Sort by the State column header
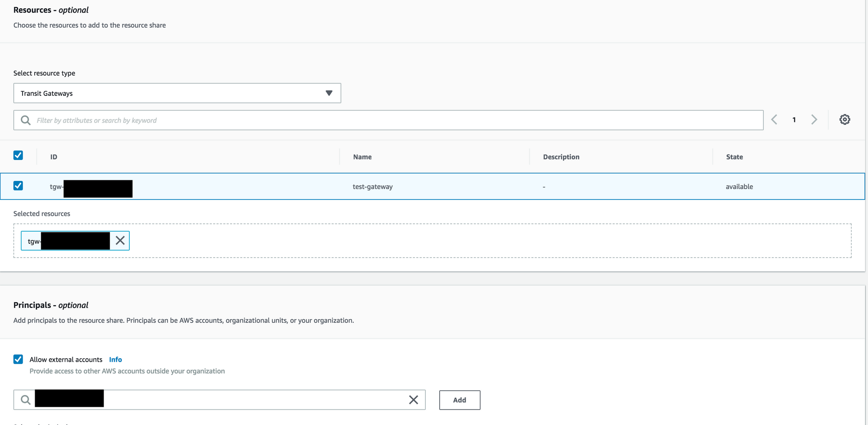Image resolution: width=868 pixels, height=425 pixels. [x=734, y=157]
